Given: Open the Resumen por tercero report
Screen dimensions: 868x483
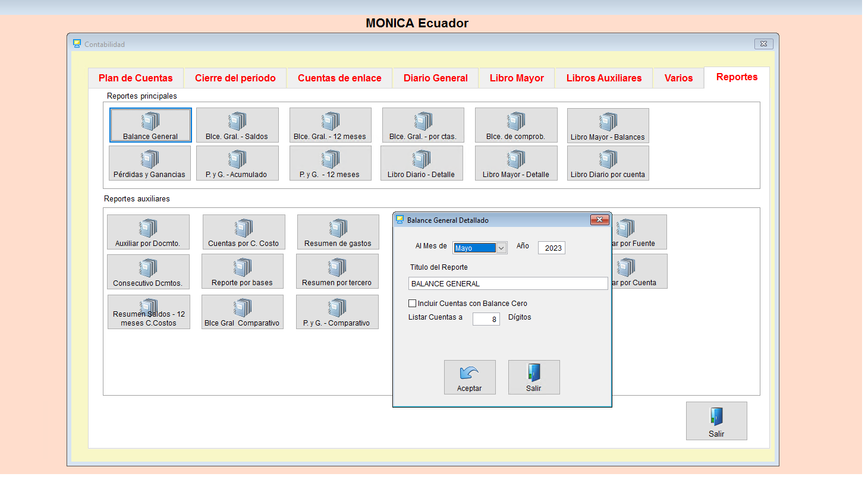Looking at the screenshot, I should pos(337,271).
